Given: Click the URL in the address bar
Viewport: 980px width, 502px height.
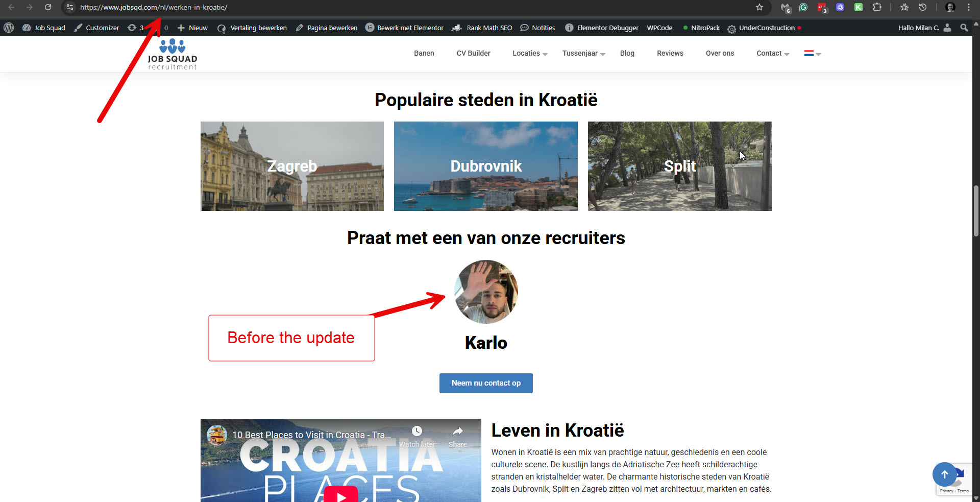Looking at the screenshot, I should [154, 7].
